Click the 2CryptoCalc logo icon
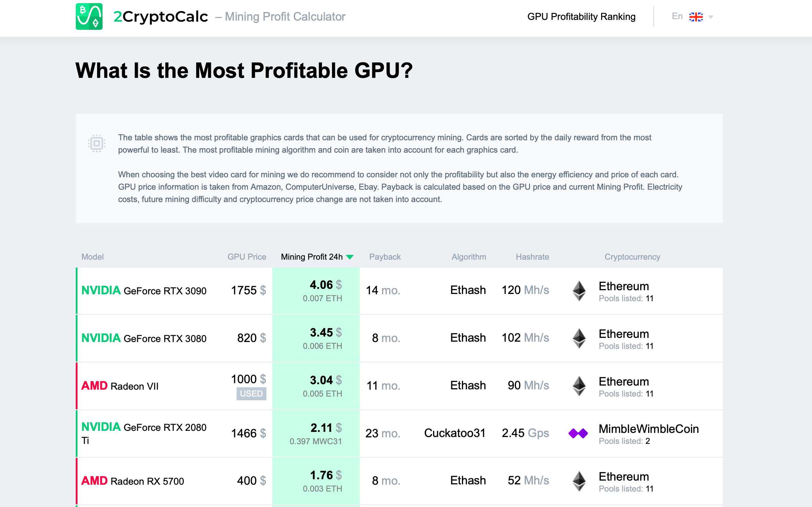812x507 pixels. click(89, 16)
